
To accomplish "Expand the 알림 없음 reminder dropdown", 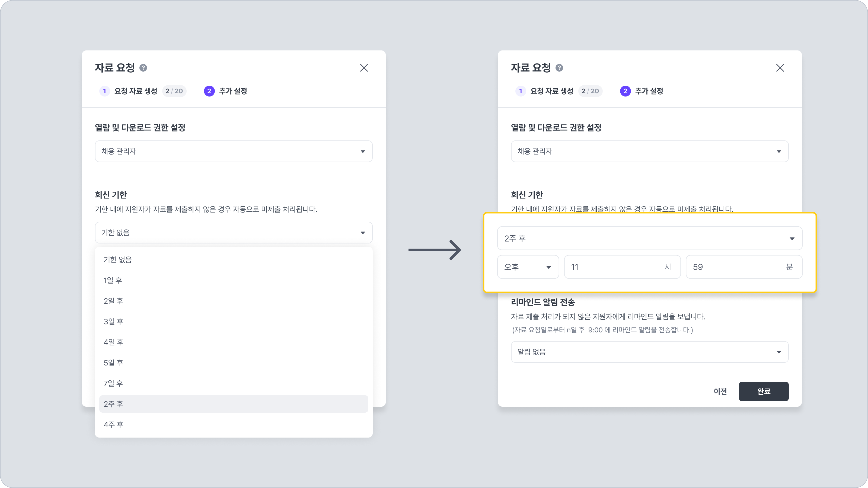I will [x=650, y=352].
